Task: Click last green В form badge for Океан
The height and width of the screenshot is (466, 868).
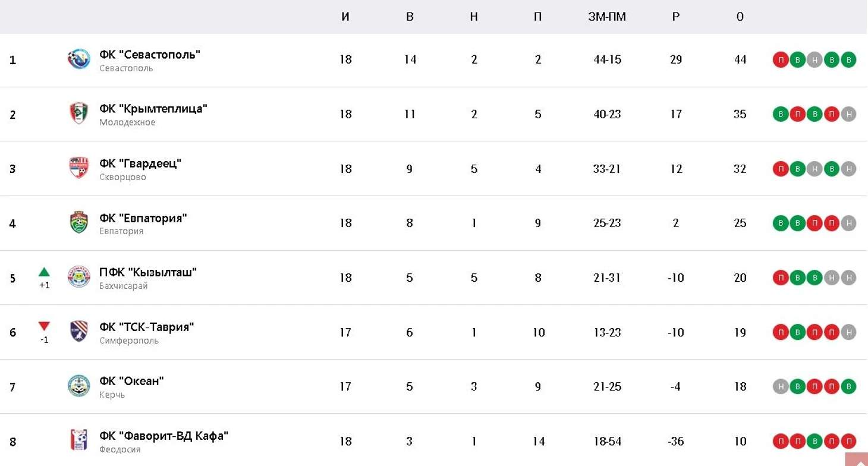Action: pos(849,386)
